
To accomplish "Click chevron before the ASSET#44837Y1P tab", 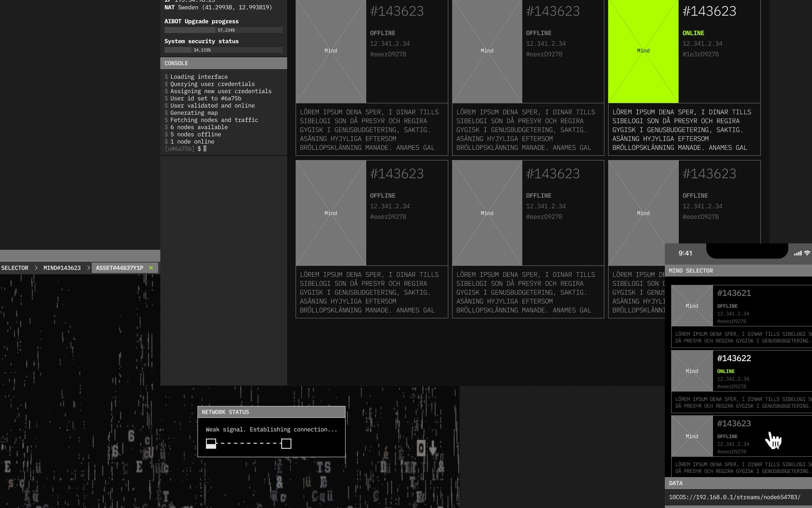I will tap(88, 268).
